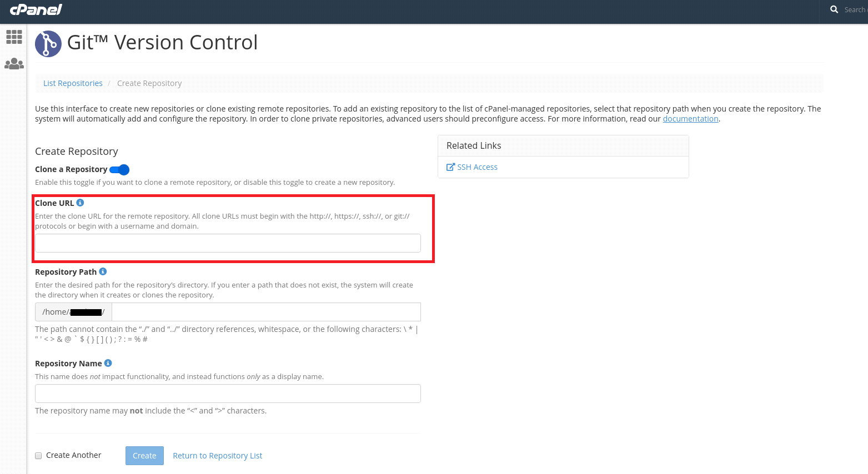The height and width of the screenshot is (474, 868).
Task: Click inside the Clone URL text field
Action: [x=228, y=243]
